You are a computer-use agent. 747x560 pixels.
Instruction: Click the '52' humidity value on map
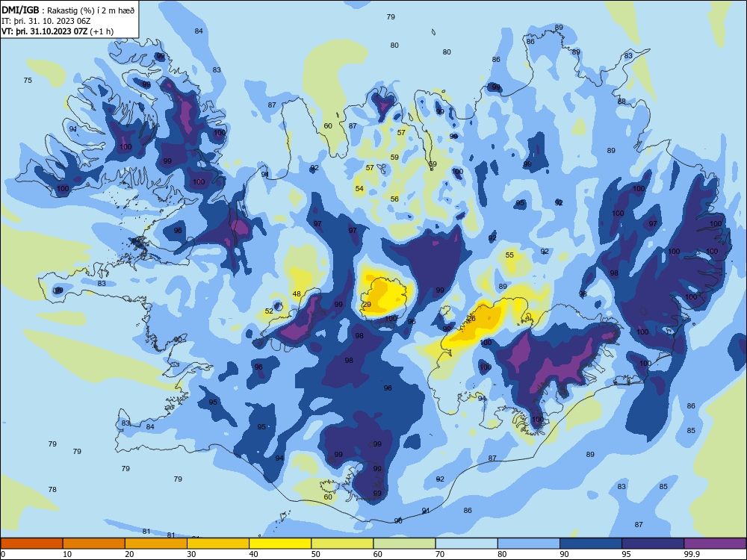tap(269, 311)
